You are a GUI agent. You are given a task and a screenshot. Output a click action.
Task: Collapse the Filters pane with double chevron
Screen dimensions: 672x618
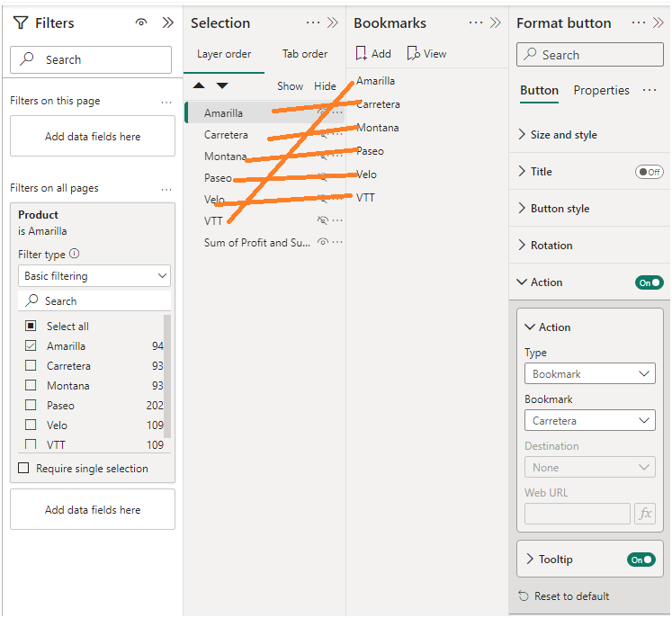coord(168,22)
